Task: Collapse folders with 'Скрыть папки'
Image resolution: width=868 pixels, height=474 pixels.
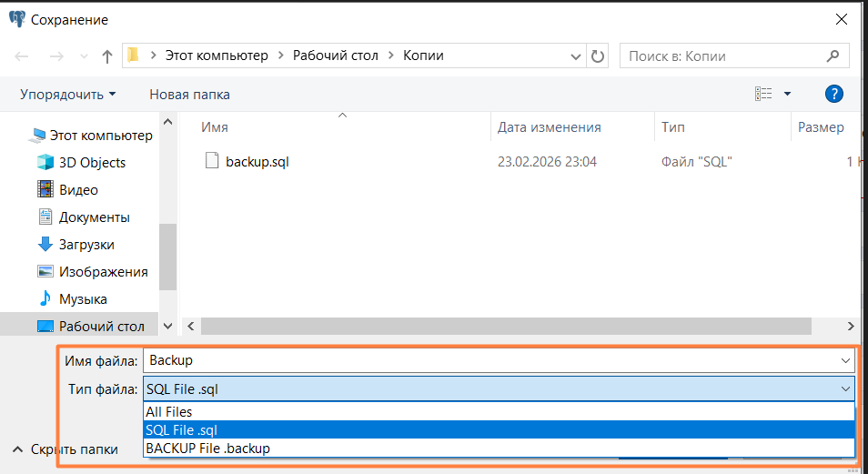Action: tap(66, 449)
